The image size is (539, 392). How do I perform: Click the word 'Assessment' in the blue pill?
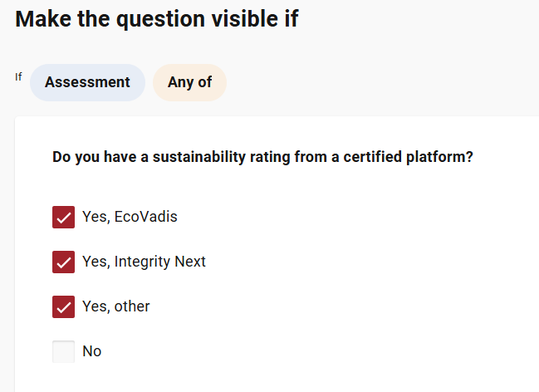(x=87, y=82)
